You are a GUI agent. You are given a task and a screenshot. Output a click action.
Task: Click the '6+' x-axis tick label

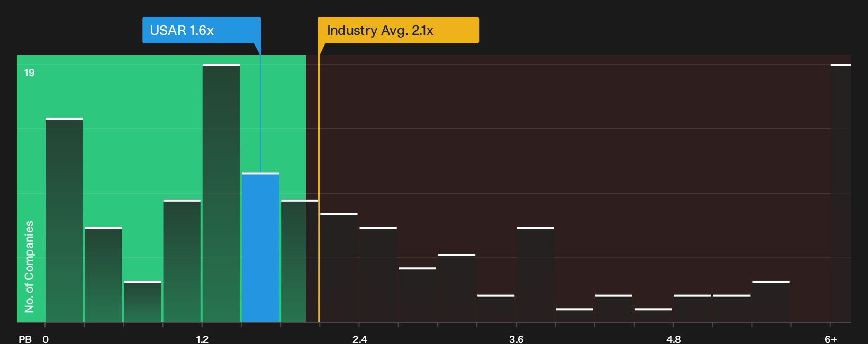click(x=831, y=339)
